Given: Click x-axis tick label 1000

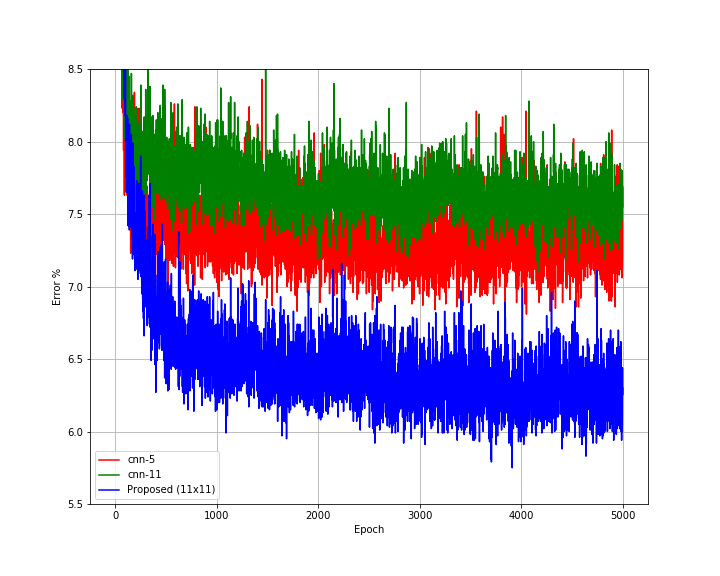Looking at the screenshot, I should pyautogui.click(x=217, y=515).
